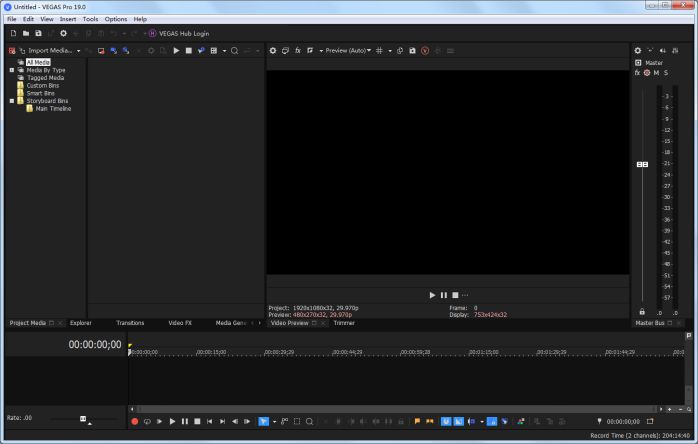
Task: Click Play From Start in transport bar
Action: pos(159,421)
